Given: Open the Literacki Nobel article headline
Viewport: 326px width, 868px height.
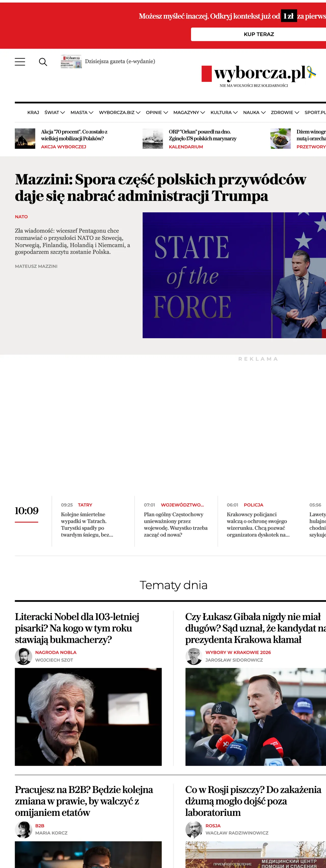Looking at the screenshot, I should [x=77, y=628].
